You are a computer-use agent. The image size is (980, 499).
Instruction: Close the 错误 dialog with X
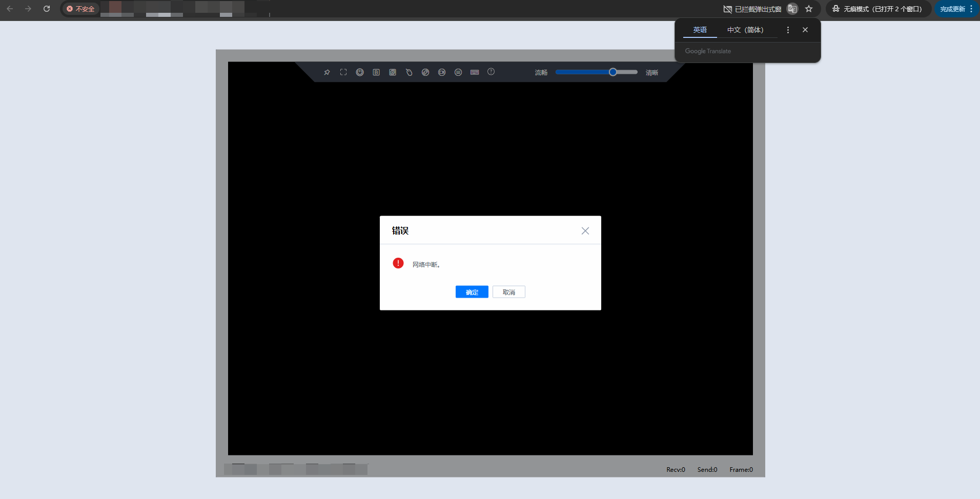[x=585, y=231]
